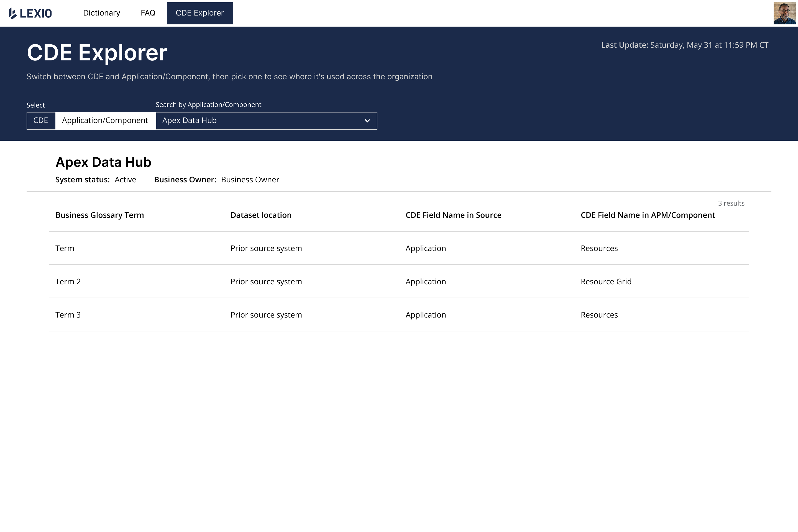
Task: Open the Apex Data Hub dropdown
Action: click(x=266, y=121)
